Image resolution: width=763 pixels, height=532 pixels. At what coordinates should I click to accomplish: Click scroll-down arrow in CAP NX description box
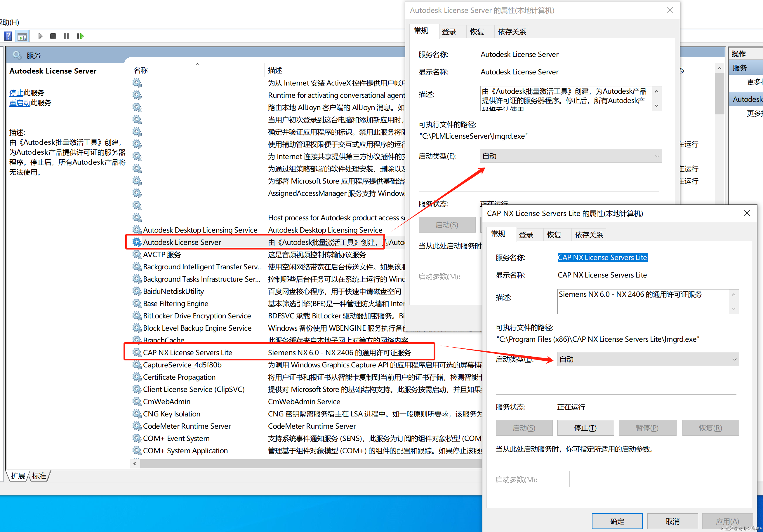pos(734,309)
